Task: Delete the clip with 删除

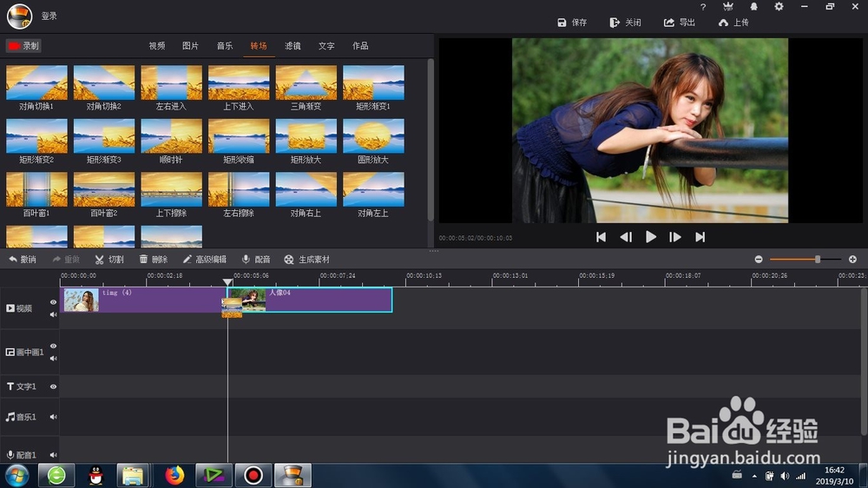Action: [154, 260]
